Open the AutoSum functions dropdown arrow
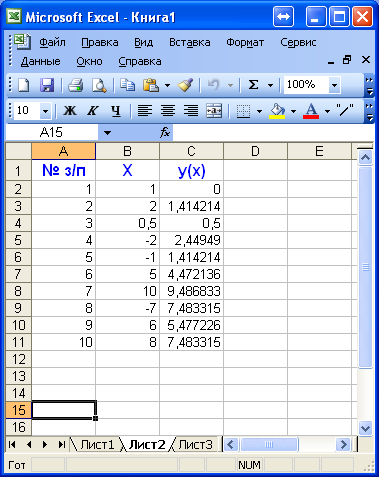 (270, 85)
